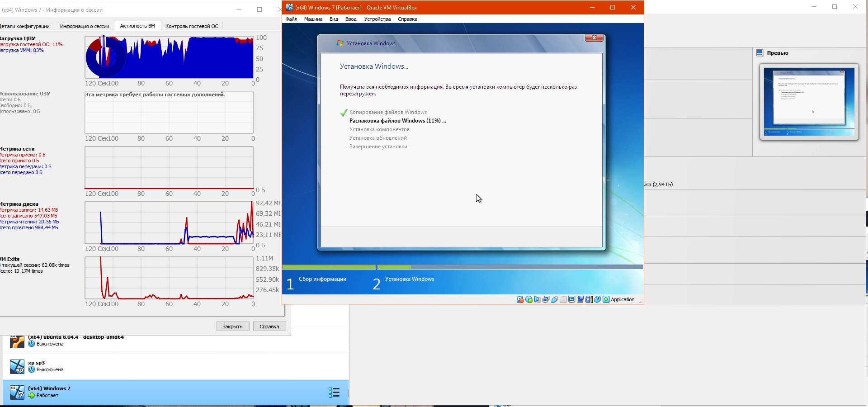Click the Windows flag icon in the setup title bar
868x407 pixels.
[x=340, y=43]
